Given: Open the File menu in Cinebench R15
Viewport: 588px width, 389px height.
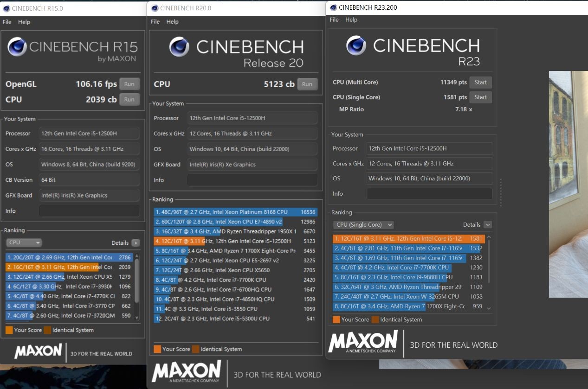Looking at the screenshot, I should point(7,22).
